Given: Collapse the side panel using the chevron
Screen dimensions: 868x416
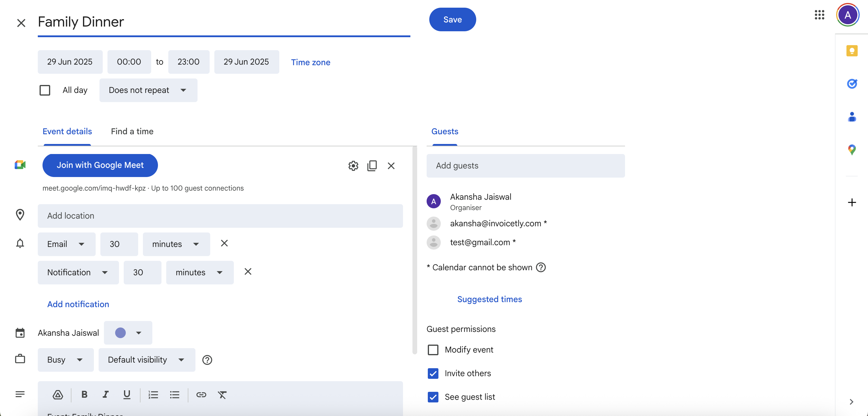Looking at the screenshot, I should coord(851,402).
